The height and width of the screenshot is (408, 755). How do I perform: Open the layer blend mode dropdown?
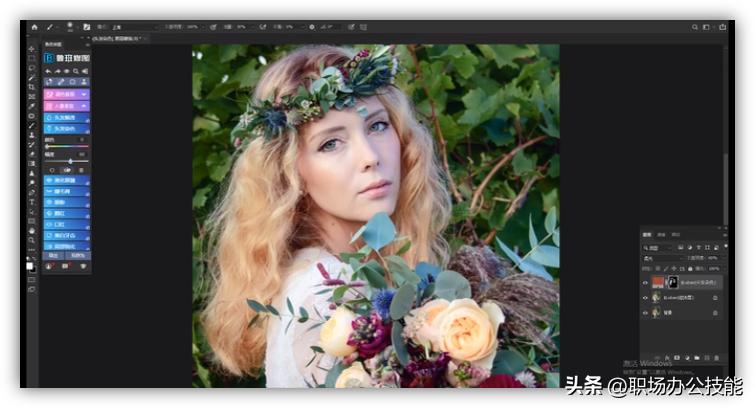coord(663,257)
